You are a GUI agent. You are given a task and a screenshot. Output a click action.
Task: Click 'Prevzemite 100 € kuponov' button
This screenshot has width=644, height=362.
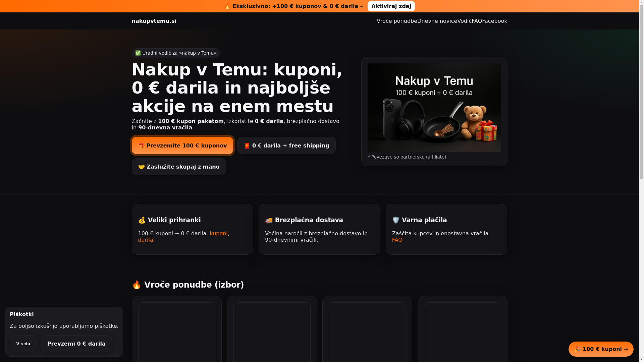tap(182, 145)
